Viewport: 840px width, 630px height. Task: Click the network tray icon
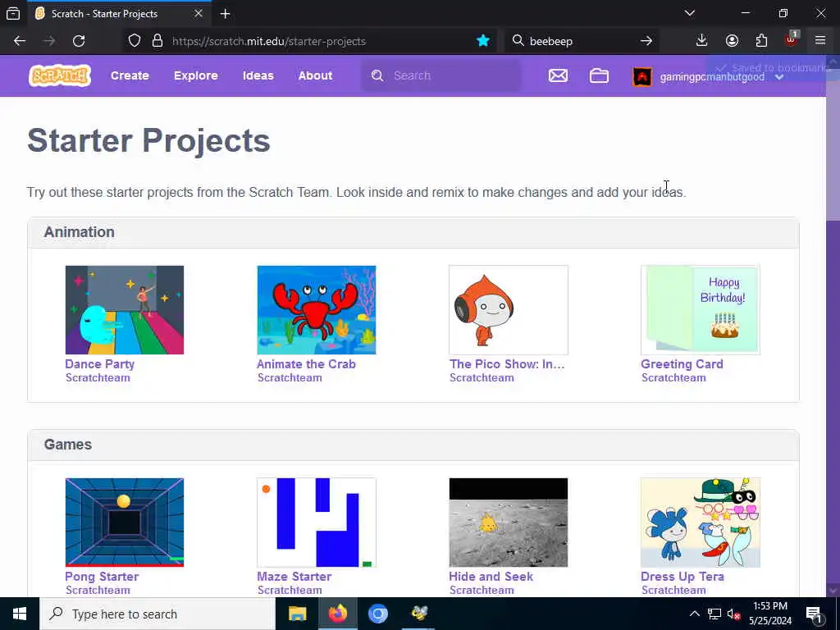[x=714, y=614]
